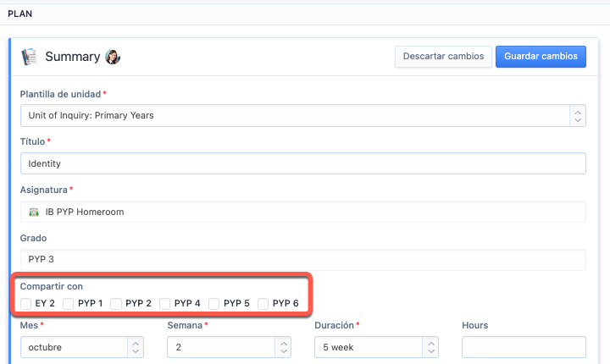Select the PYP 4 checkbox
610x364 pixels.
[165, 303]
